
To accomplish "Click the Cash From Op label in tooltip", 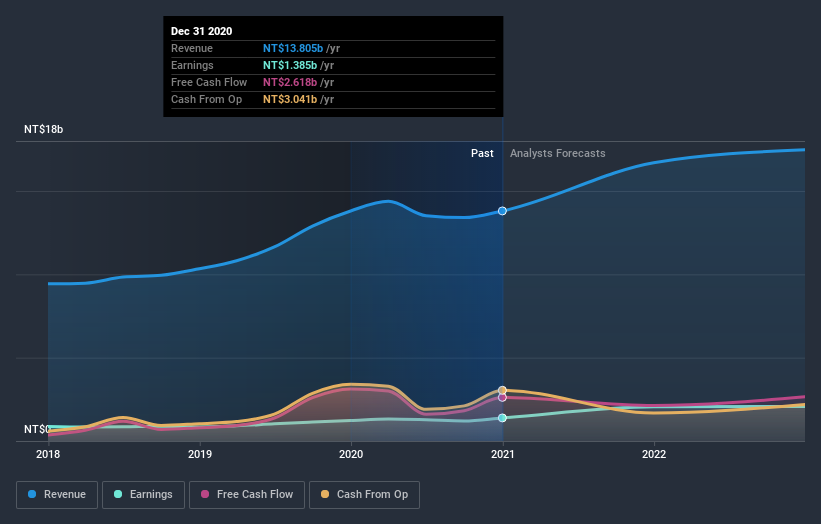I will click(206, 99).
